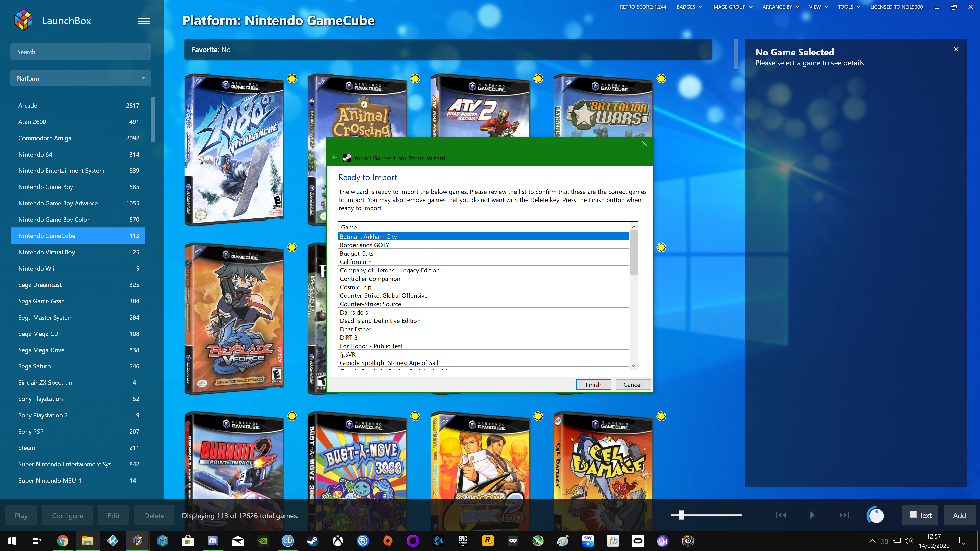Click the Delete button
Screen dimensions: 980x551
tap(154, 515)
